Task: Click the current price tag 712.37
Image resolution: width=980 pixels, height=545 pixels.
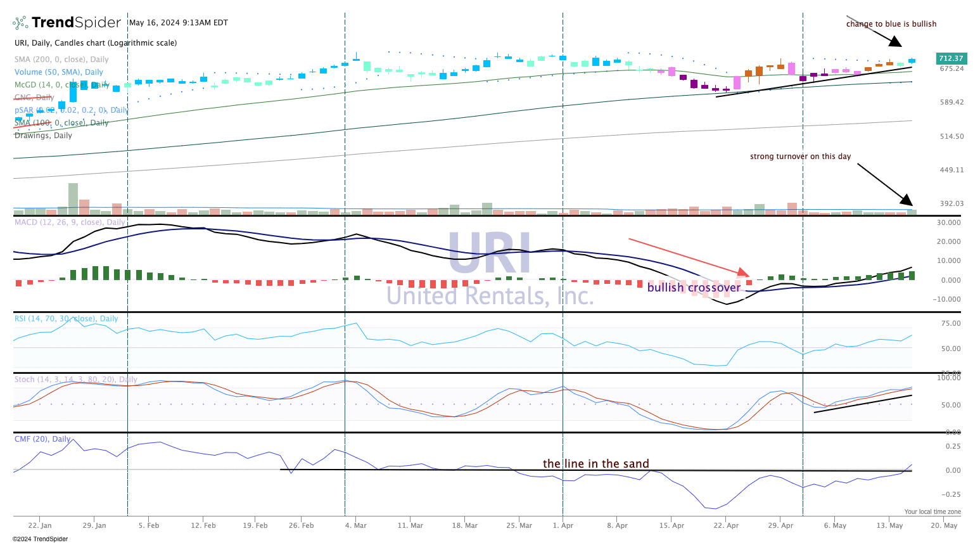Action: [x=951, y=58]
